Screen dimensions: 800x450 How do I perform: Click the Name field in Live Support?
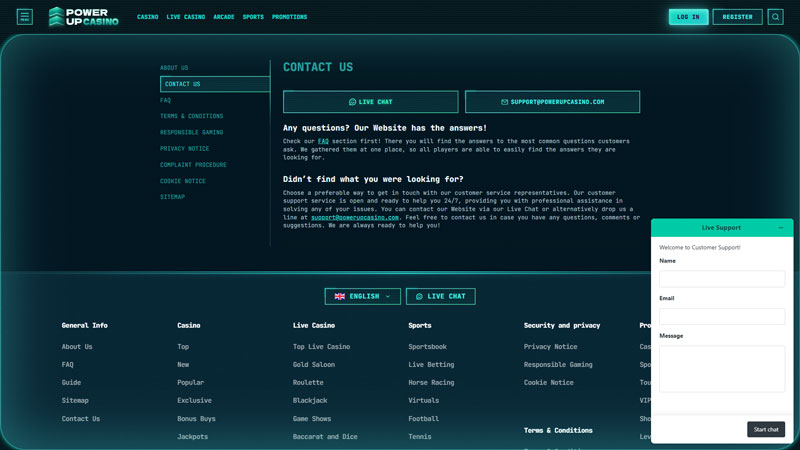click(721, 279)
